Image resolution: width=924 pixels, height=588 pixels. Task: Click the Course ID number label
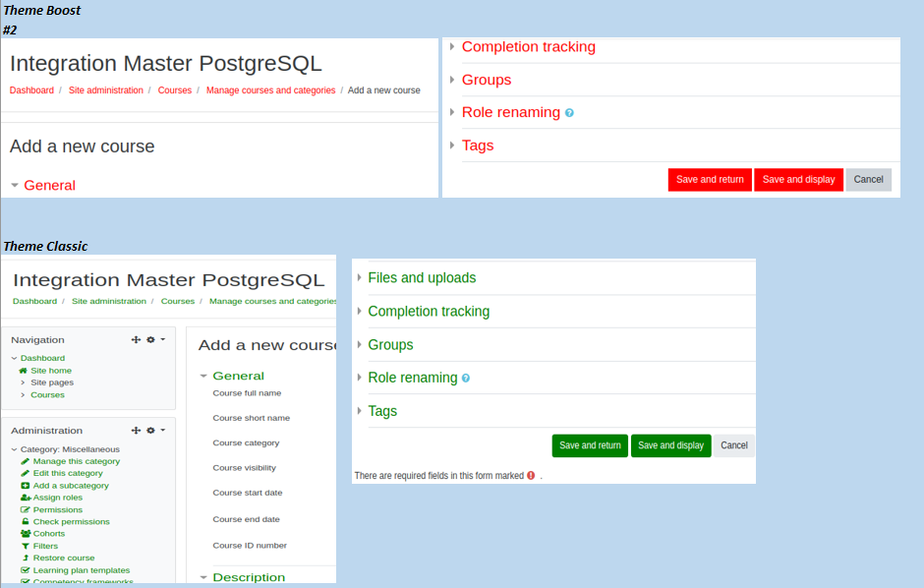(250, 546)
